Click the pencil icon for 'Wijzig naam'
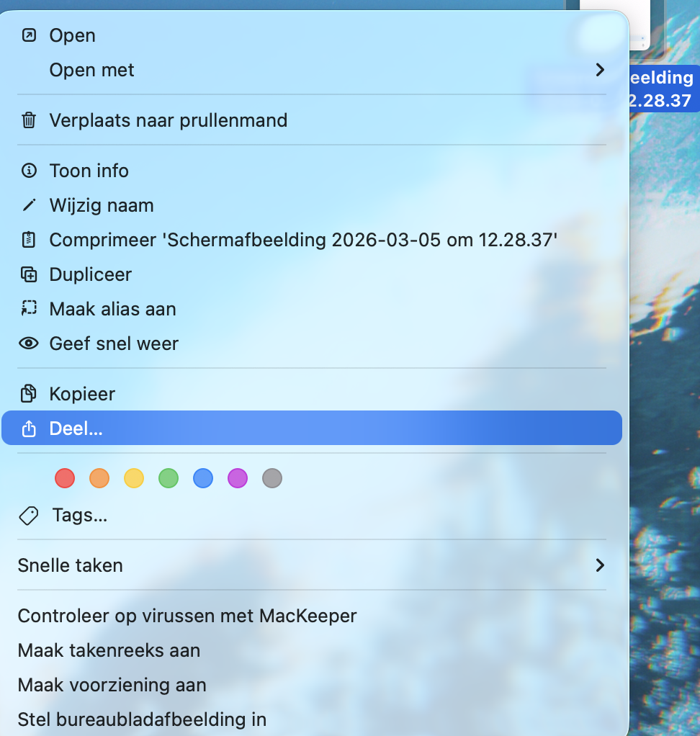The height and width of the screenshot is (736, 700). [x=29, y=205]
